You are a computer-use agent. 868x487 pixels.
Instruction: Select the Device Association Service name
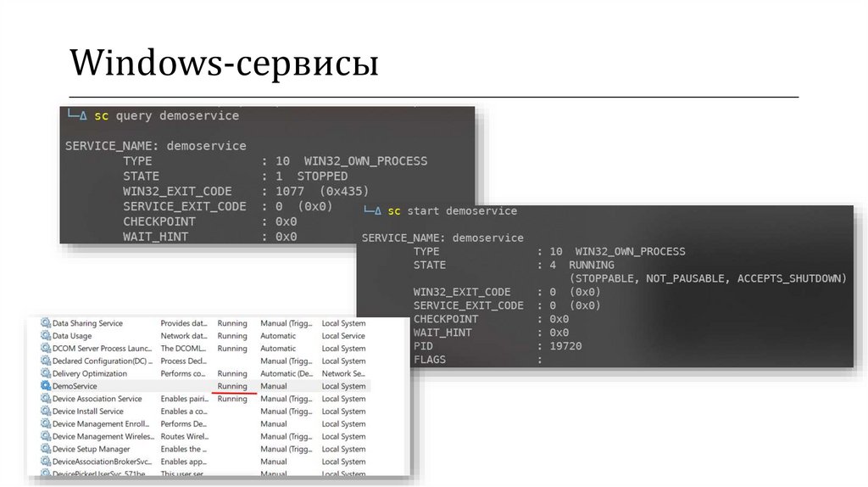click(x=97, y=399)
